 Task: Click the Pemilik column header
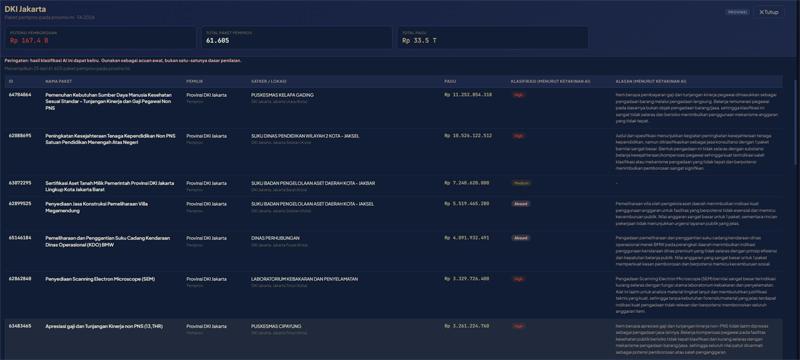pyautogui.click(x=195, y=81)
